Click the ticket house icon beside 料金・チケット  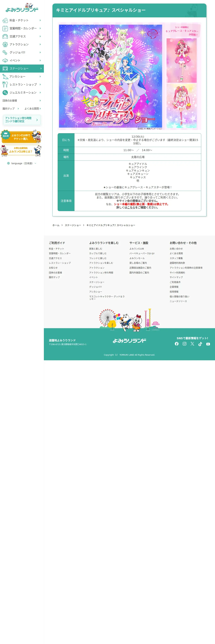5,20
